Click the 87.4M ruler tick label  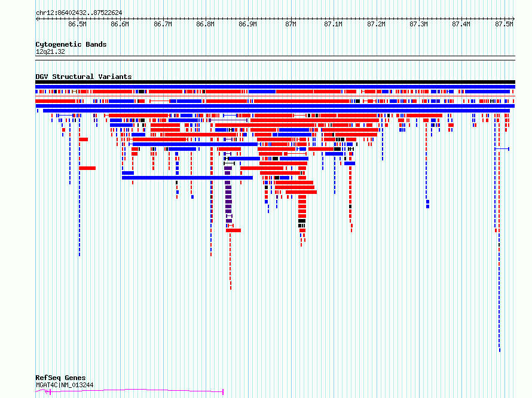point(461,24)
